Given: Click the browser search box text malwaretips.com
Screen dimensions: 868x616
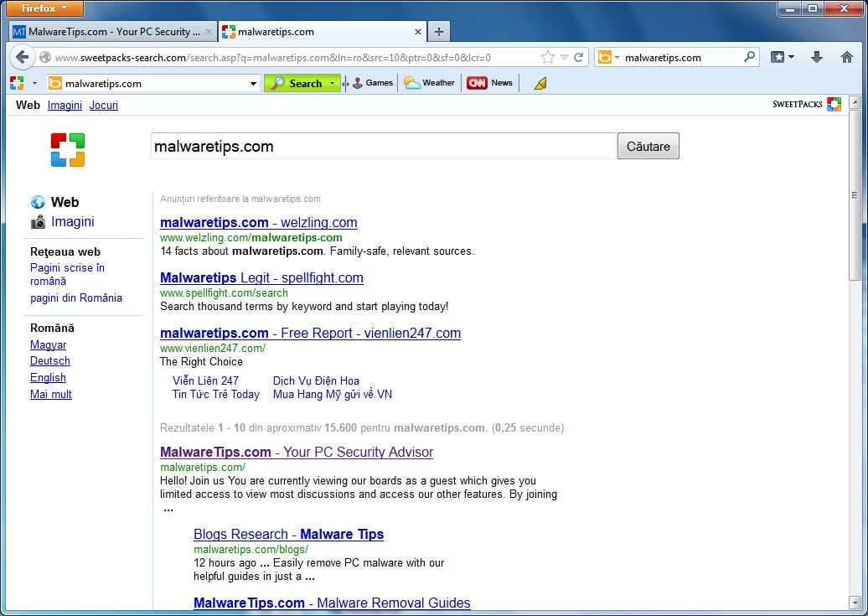Looking at the screenshot, I should (663, 58).
